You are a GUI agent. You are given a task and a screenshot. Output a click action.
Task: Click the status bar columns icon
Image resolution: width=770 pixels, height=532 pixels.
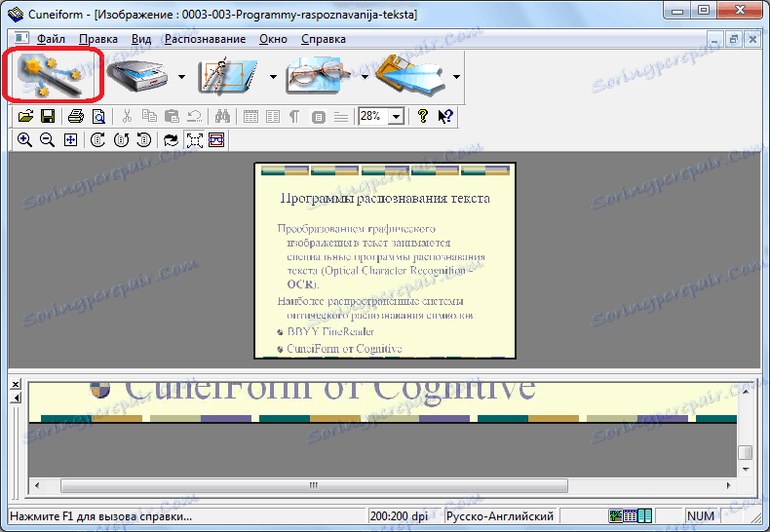645,515
